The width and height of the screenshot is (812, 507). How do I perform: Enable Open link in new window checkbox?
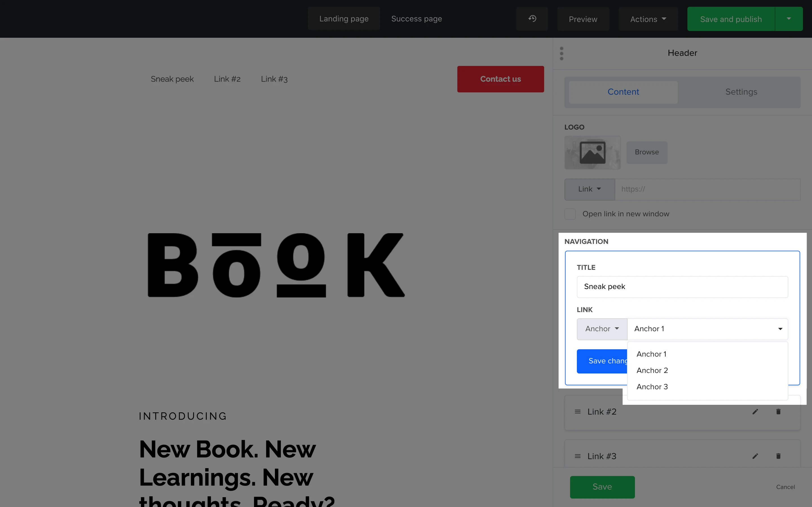click(570, 214)
